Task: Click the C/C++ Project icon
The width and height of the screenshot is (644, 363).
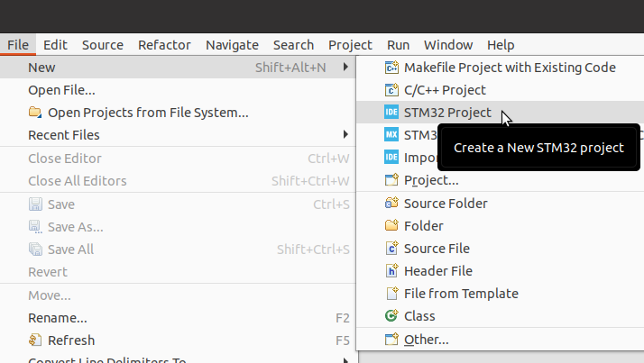Action: [x=391, y=90]
